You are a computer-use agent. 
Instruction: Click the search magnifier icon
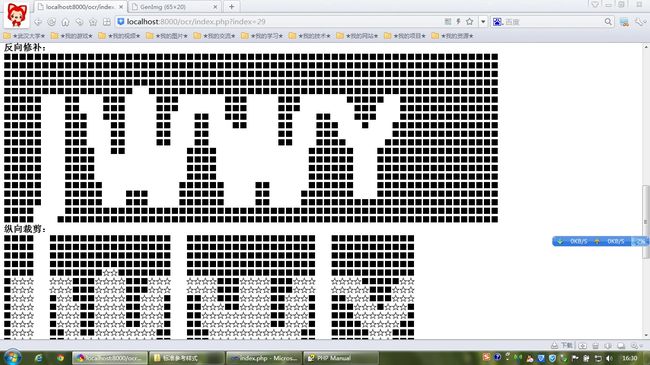coord(608,22)
